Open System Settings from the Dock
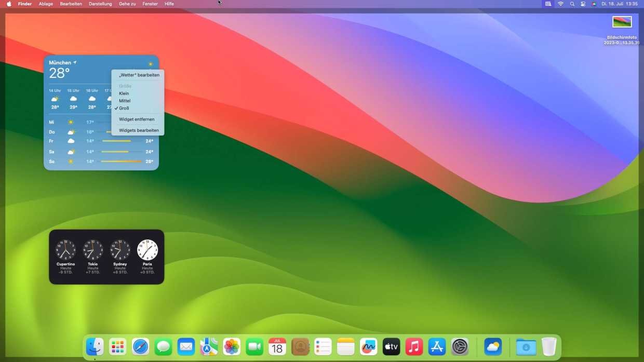 click(x=460, y=346)
